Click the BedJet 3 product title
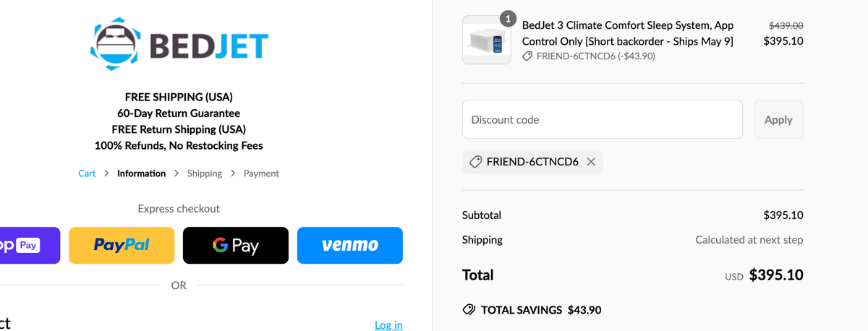 (628, 33)
